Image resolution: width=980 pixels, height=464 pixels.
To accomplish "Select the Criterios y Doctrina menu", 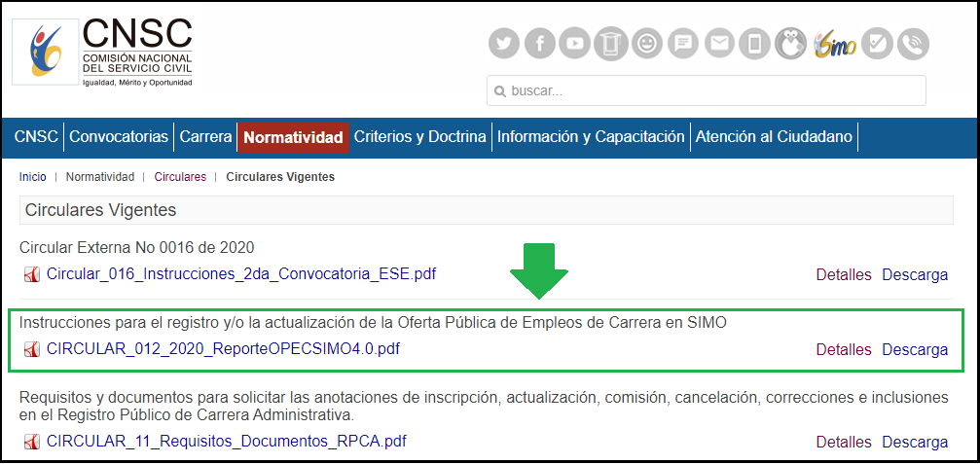I will tap(419, 137).
